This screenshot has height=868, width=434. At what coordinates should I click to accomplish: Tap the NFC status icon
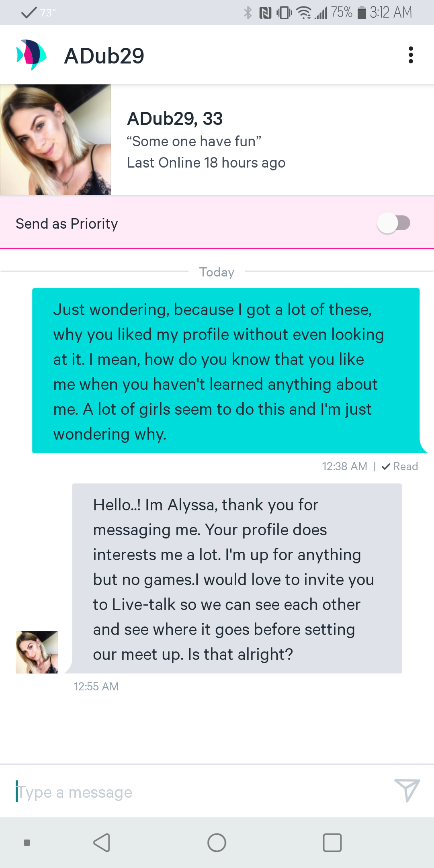(265, 13)
